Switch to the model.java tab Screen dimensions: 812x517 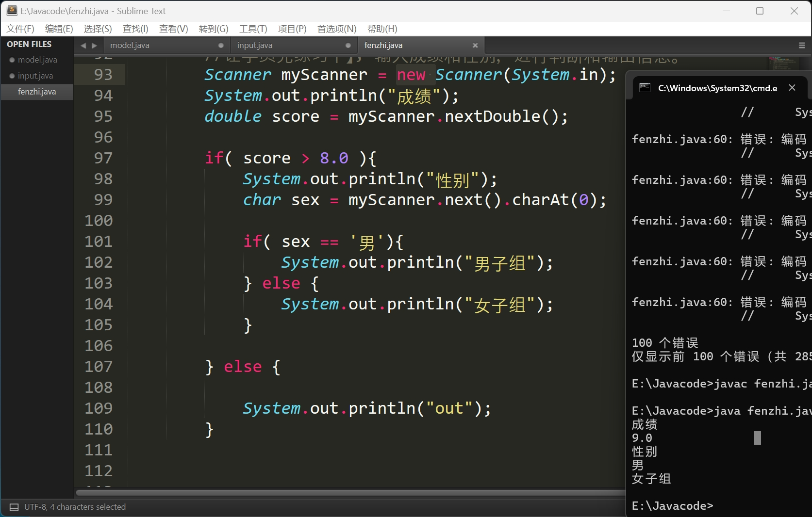pos(130,45)
